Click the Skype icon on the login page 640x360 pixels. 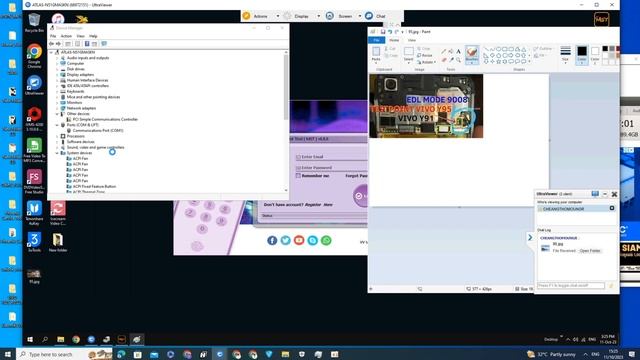(x=313, y=240)
